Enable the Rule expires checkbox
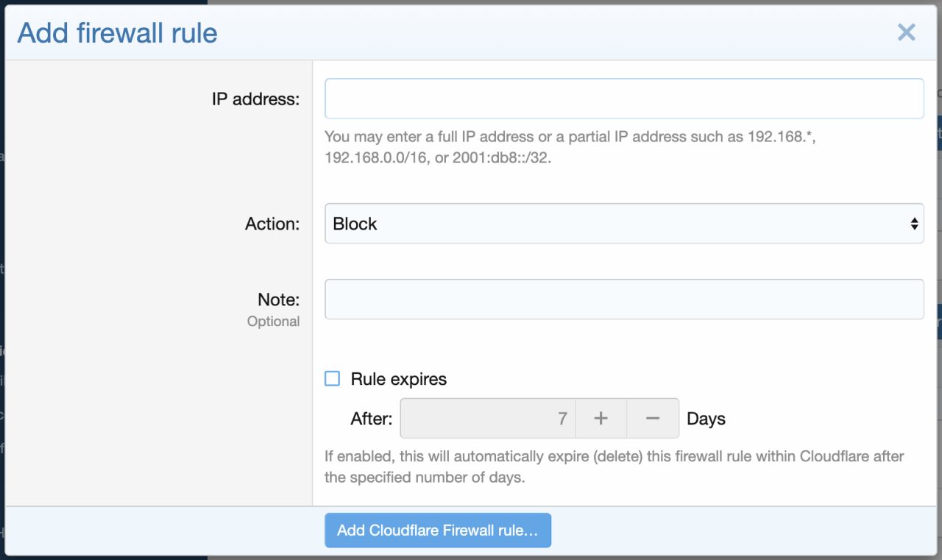Image resolution: width=942 pixels, height=560 pixels. (333, 379)
